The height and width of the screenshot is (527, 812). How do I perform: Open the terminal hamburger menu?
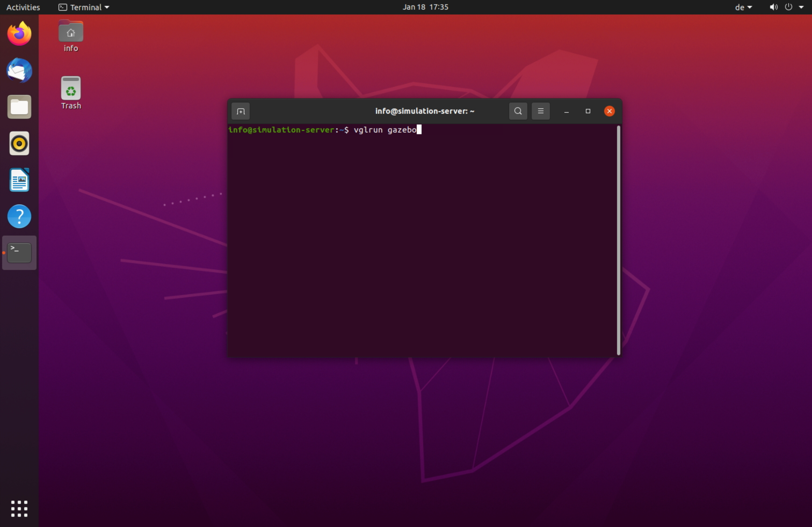[x=541, y=111]
